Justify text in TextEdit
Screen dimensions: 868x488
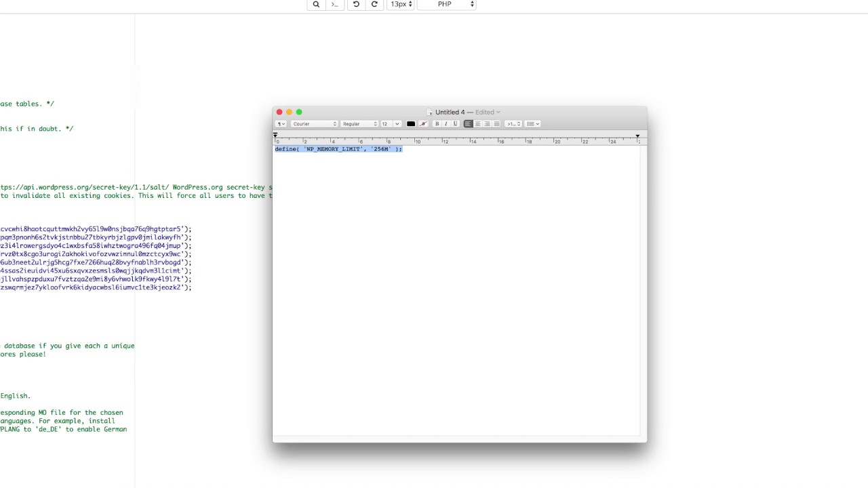tap(496, 124)
